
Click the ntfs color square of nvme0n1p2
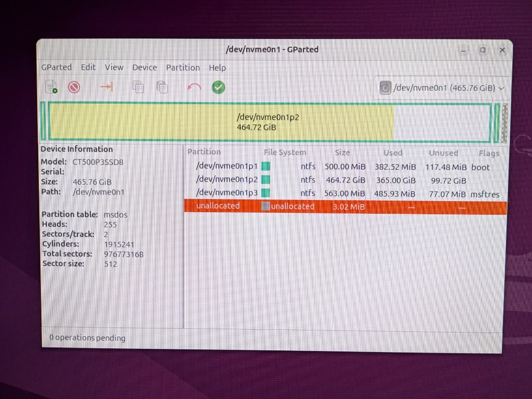(266, 180)
